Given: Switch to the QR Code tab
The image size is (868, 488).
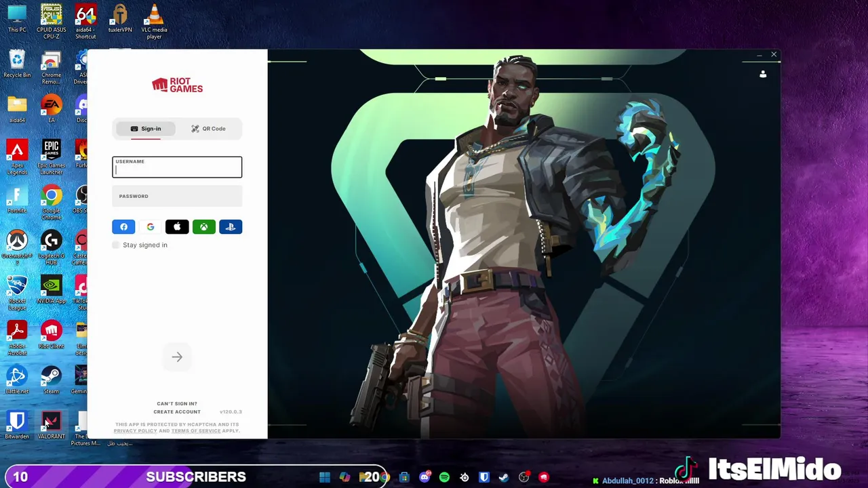Looking at the screenshot, I should (208, 129).
